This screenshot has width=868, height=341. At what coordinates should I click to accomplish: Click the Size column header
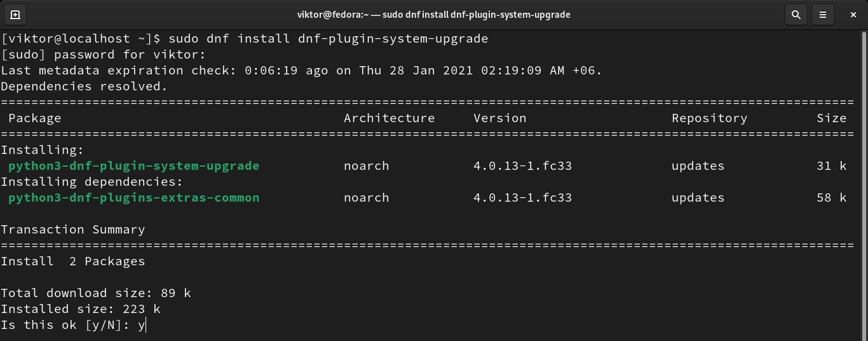click(831, 118)
